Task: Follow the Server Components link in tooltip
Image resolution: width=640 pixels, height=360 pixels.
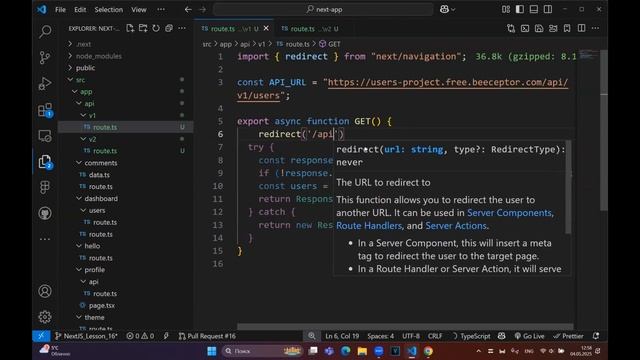Action: pyautogui.click(x=509, y=213)
